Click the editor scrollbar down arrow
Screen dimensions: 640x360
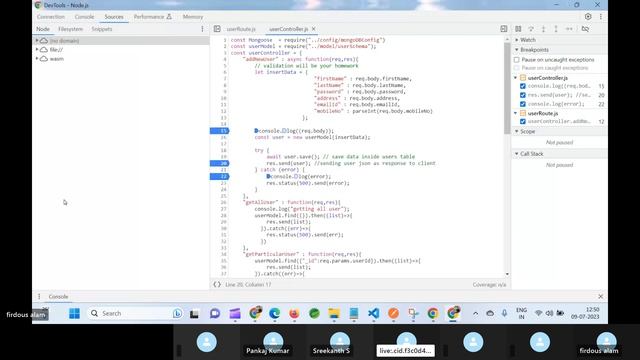[x=507, y=274]
